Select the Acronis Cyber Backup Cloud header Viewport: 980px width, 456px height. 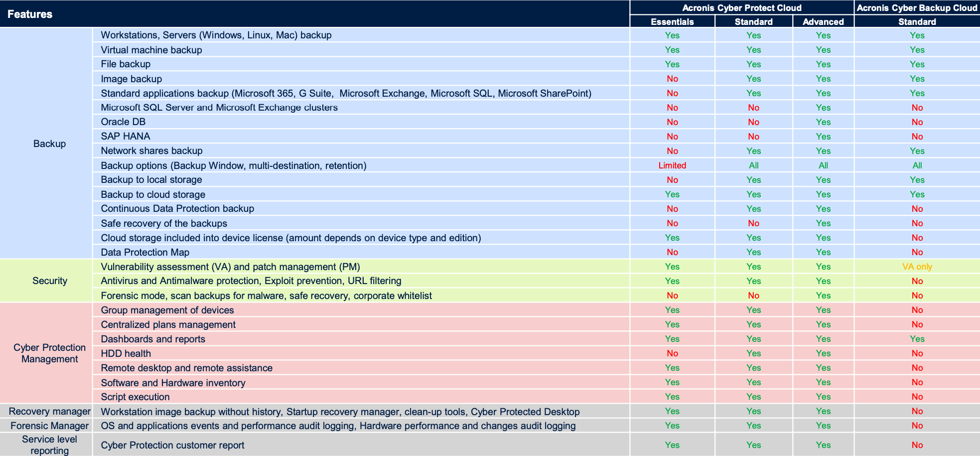917,7
